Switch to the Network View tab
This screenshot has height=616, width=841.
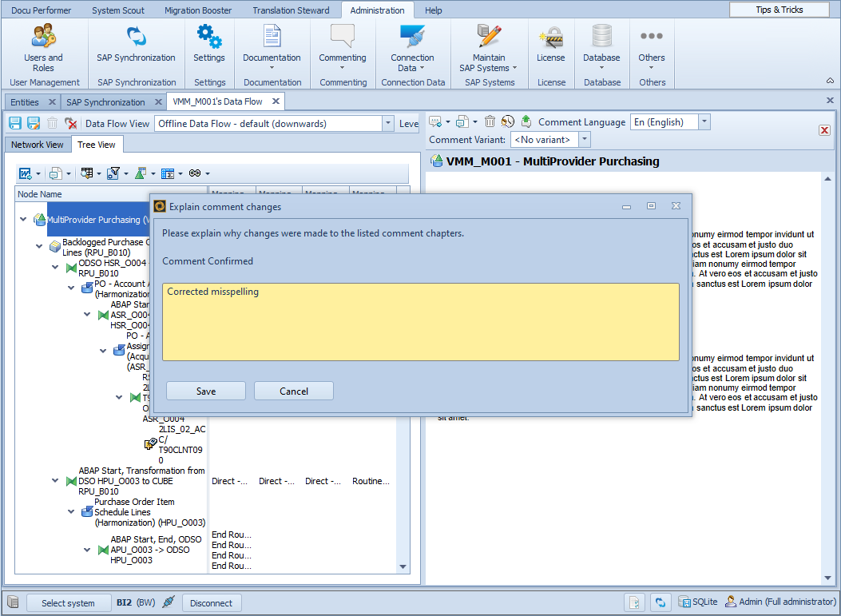(x=38, y=145)
